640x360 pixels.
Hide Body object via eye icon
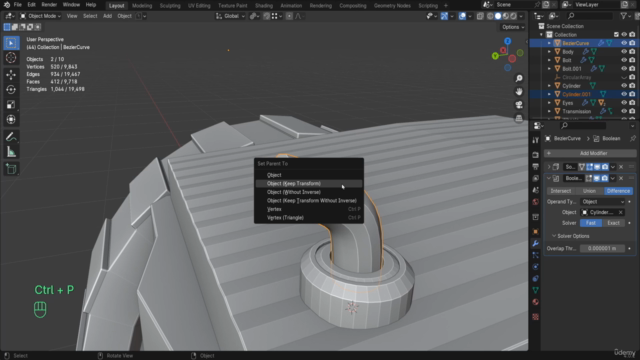[624, 52]
